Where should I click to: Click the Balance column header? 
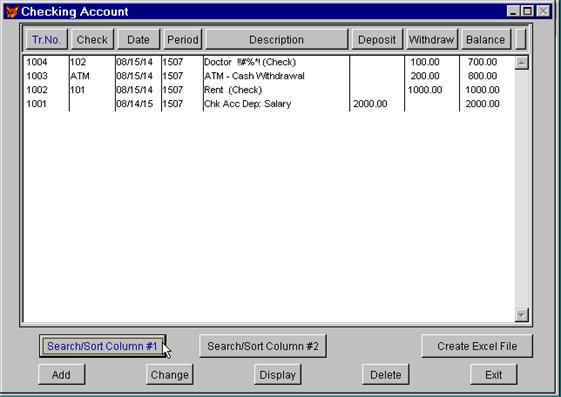pyautogui.click(x=486, y=39)
